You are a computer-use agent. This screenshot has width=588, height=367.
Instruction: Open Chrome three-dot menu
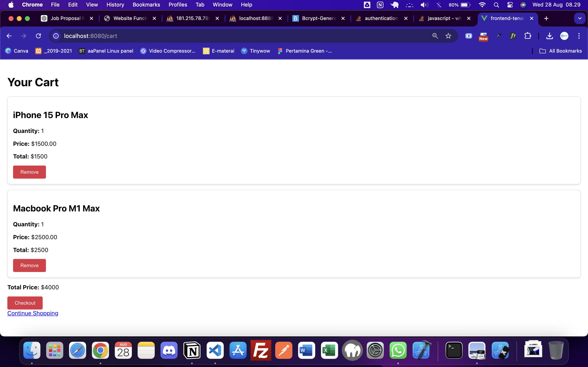click(579, 36)
